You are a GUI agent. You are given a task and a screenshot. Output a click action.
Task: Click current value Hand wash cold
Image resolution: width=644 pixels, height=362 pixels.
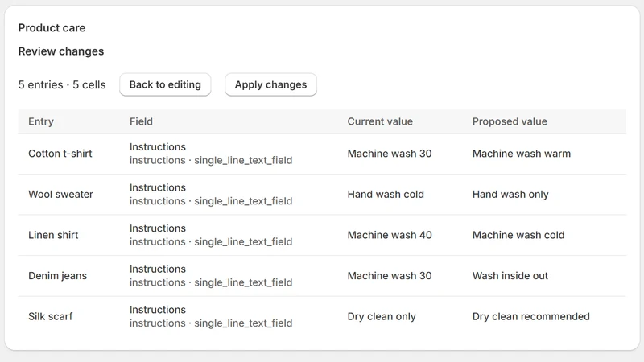tap(386, 194)
